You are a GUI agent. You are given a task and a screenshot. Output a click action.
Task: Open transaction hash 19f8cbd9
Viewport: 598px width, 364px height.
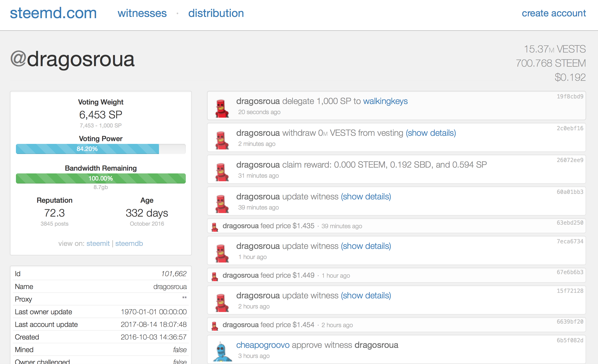(x=570, y=96)
